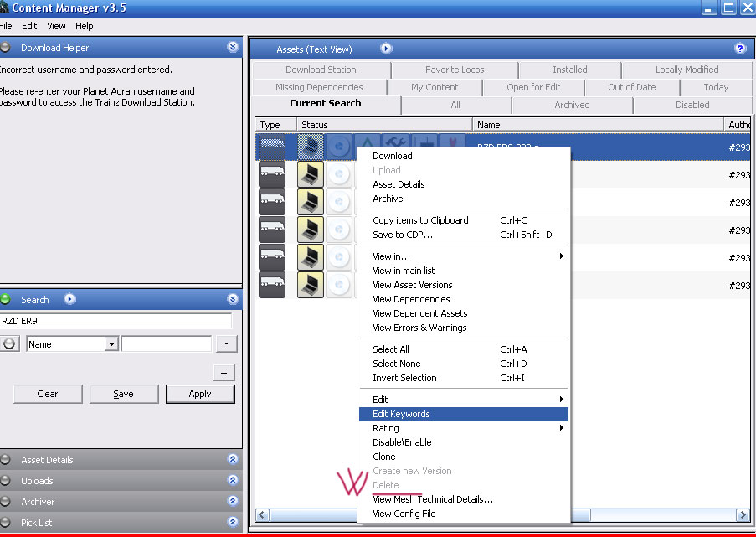Click the laptop status icon in selected row

[x=311, y=147]
